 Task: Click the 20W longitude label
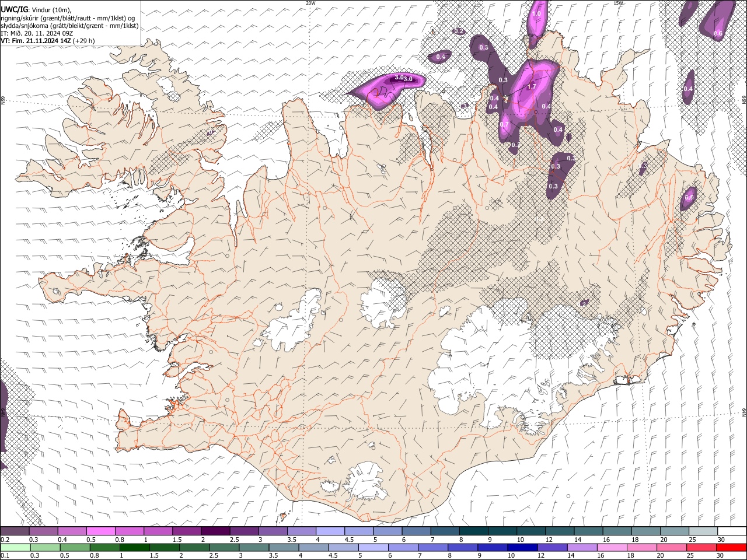pos(310,3)
